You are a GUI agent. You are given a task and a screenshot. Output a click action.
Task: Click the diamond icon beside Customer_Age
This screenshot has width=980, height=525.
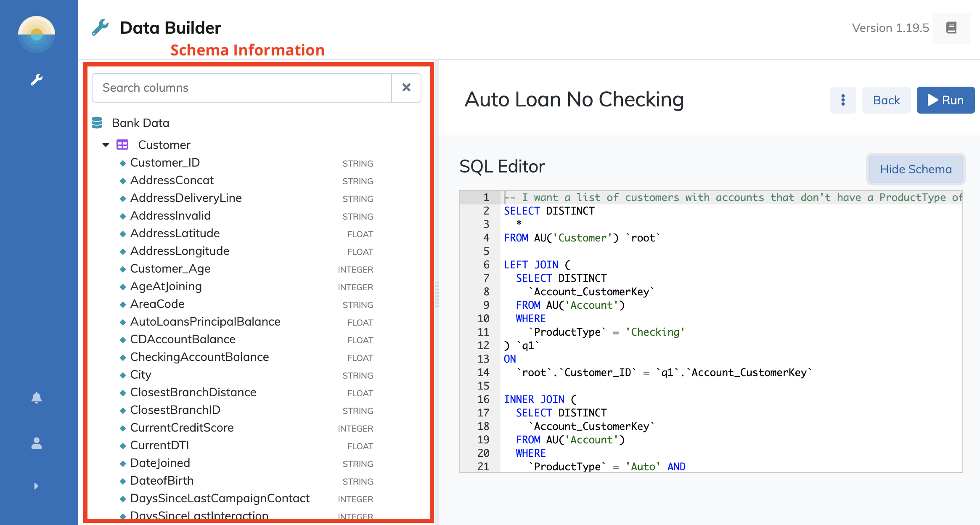(x=123, y=269)
